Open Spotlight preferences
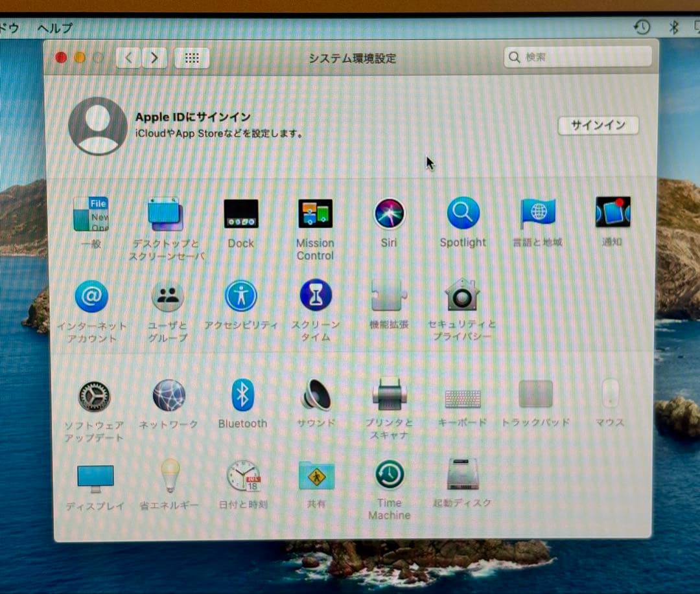700x594 pixels. coord(462,214)
